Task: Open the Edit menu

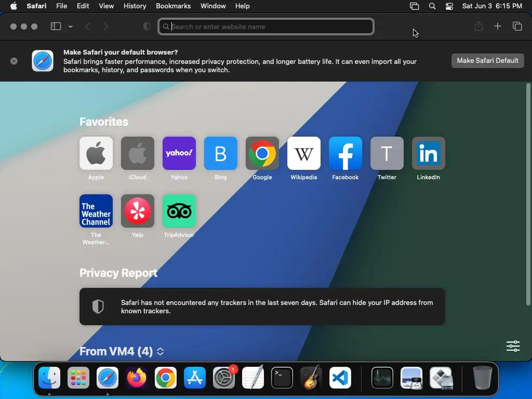Action: pyautogui.click(x=83, y=6)
